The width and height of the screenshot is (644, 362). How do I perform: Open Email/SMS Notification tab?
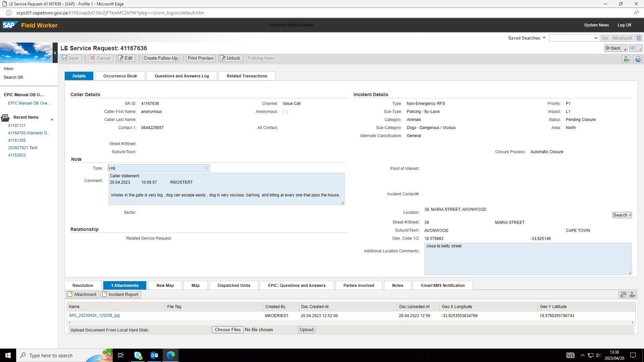[x=443, y=285]
